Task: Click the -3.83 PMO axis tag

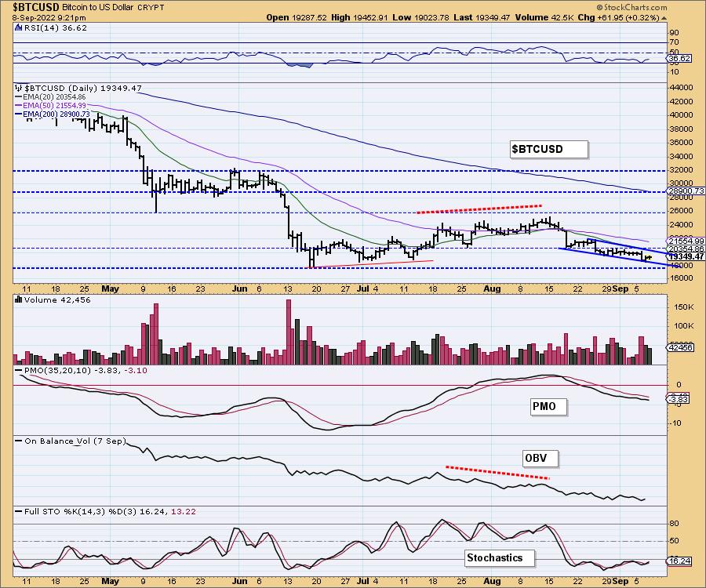Action: click(677, 399)
